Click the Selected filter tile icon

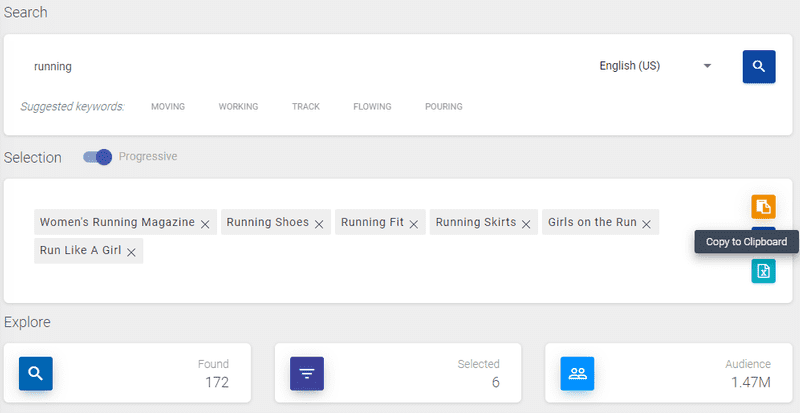307,374
